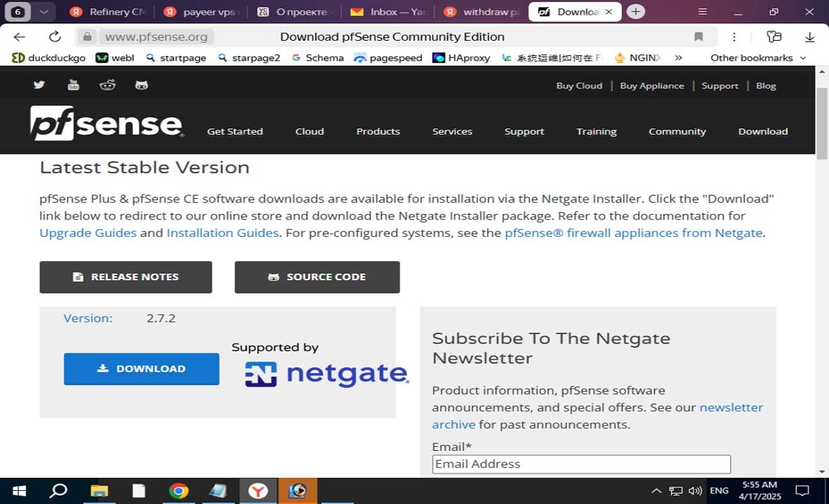
Task: Open pfSense YouTube channel icon
Action: pyautogui.click(x=73, y=85)
